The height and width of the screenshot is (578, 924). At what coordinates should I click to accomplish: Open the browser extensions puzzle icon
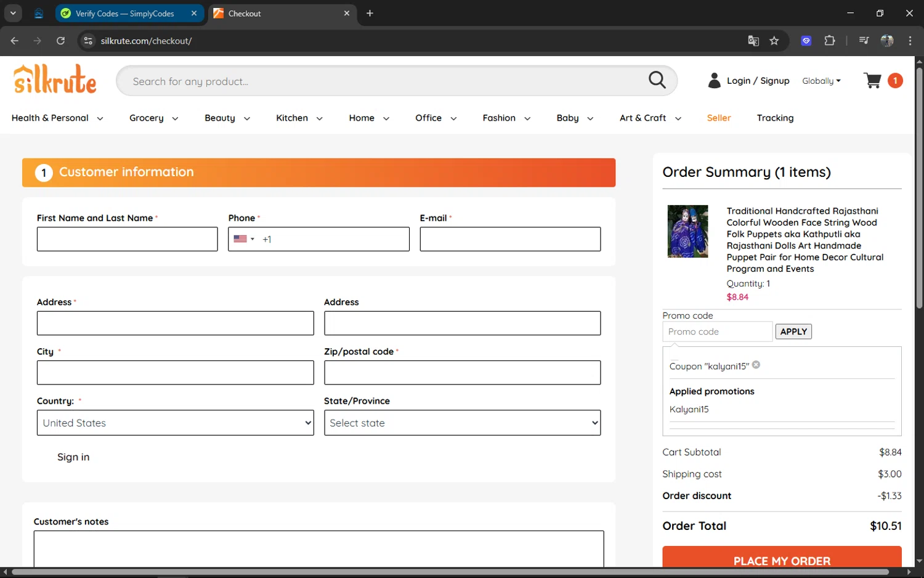point(830,41)
